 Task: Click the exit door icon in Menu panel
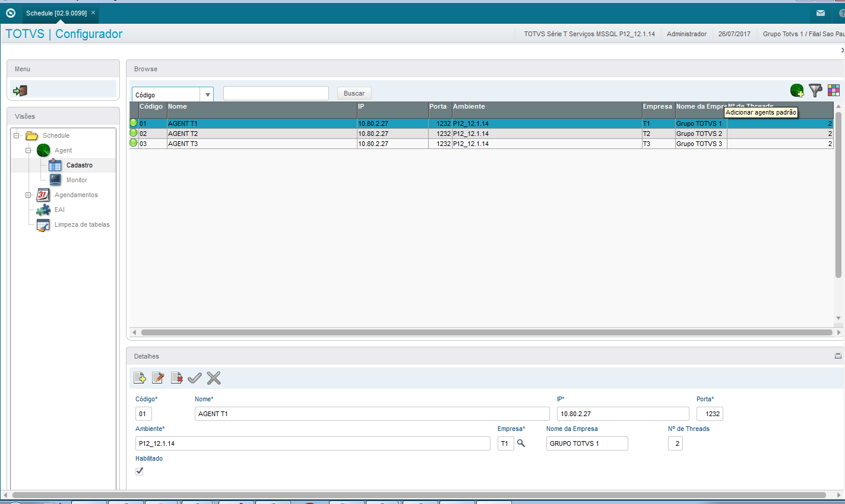click(x=20, y=90)
